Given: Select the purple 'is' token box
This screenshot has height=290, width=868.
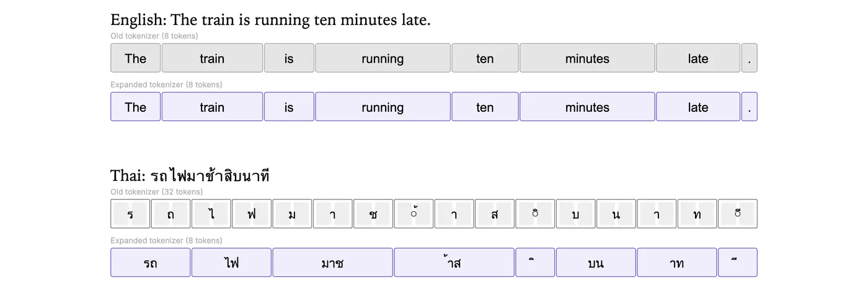Looking at the screenshot, I should click(289, 107).
